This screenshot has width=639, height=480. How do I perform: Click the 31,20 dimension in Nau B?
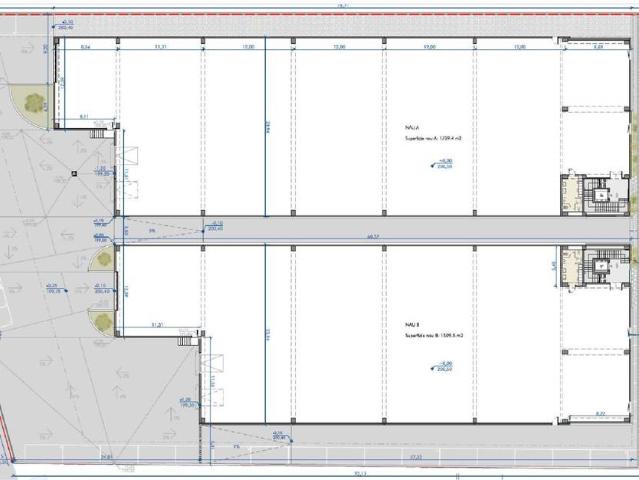(156, 325)
